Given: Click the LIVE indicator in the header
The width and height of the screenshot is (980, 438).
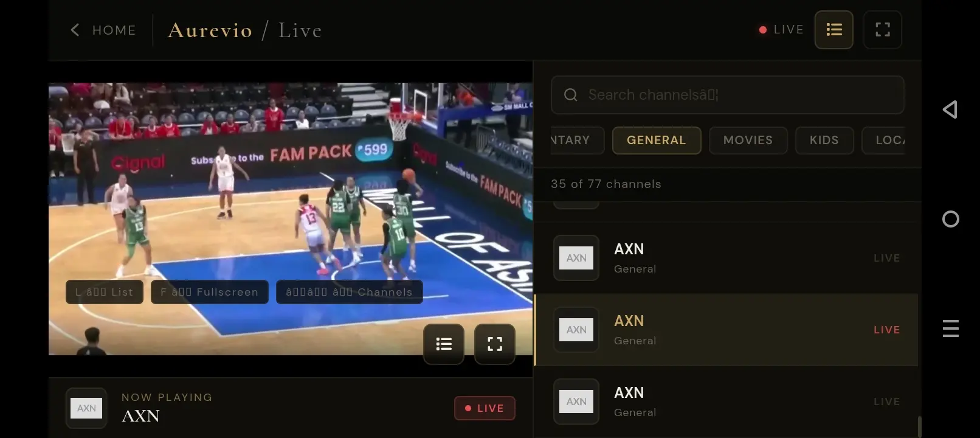Looking at the screenshot, I should pos(781,30).
